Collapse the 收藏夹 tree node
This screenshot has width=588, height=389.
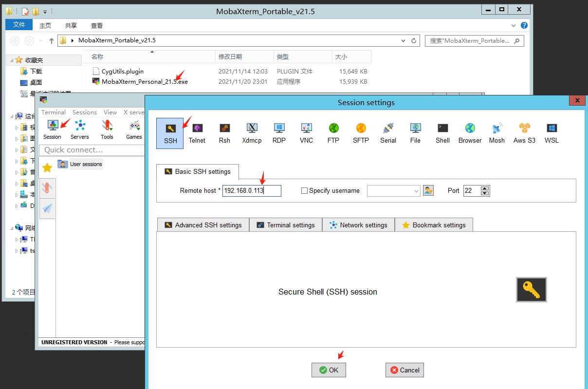click(11, 60)
